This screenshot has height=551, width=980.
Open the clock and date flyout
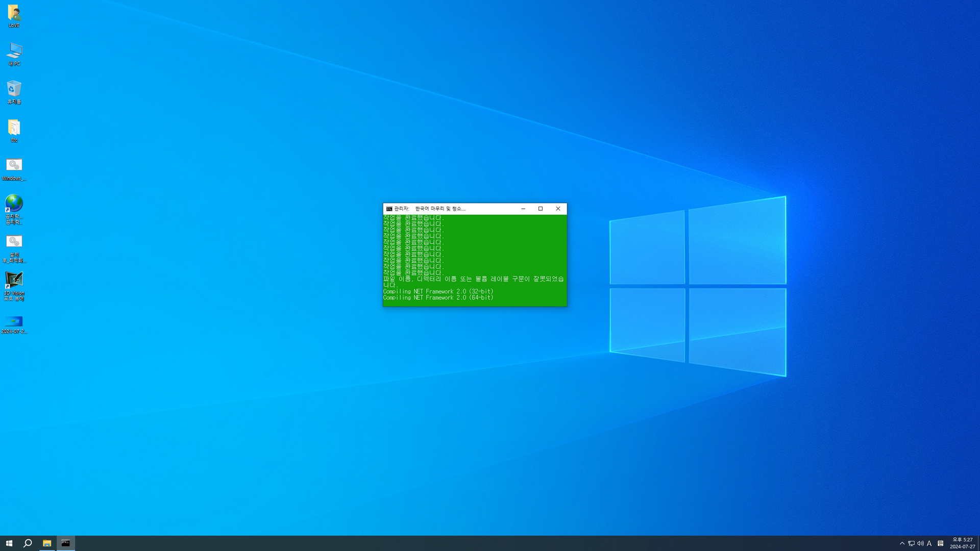point(962,543)
